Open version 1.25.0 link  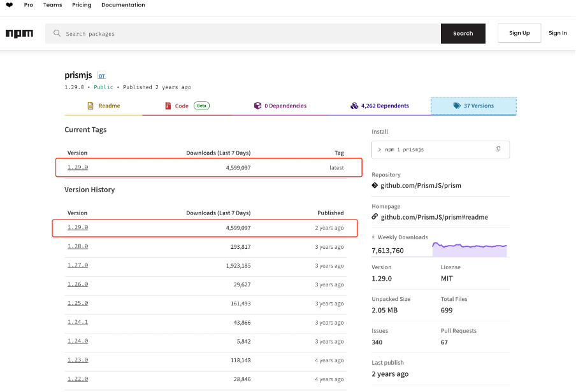[x=78, y=304]
